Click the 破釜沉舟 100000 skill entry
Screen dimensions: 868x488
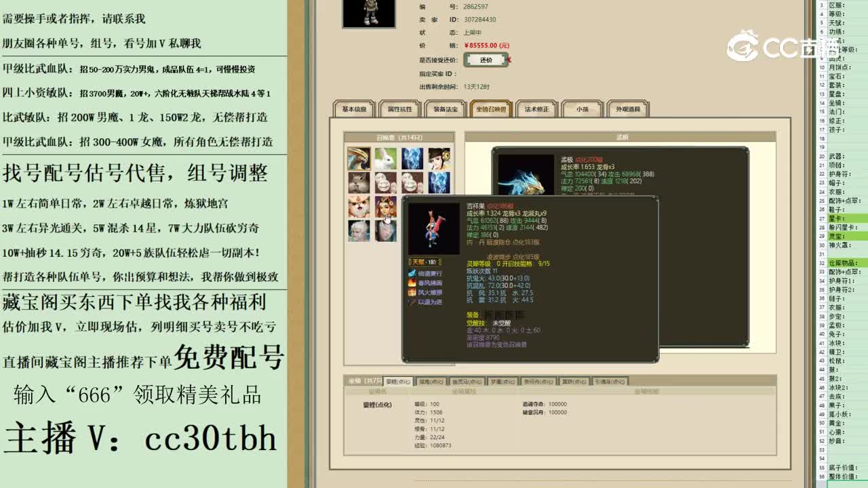pyautogui.click(x=545, y=412)
